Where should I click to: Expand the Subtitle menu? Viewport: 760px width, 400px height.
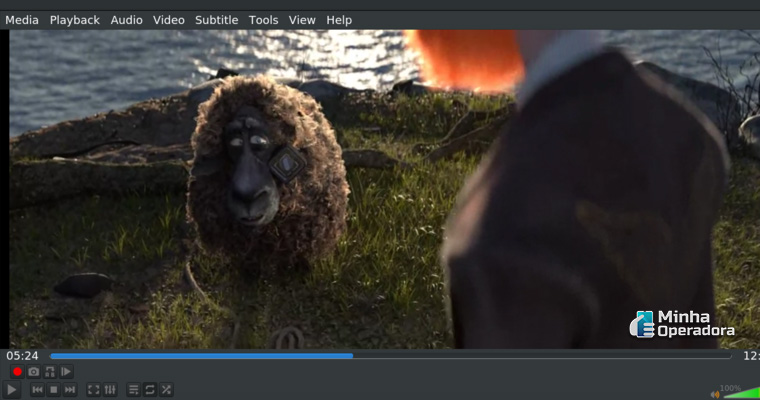pos(216,20)
